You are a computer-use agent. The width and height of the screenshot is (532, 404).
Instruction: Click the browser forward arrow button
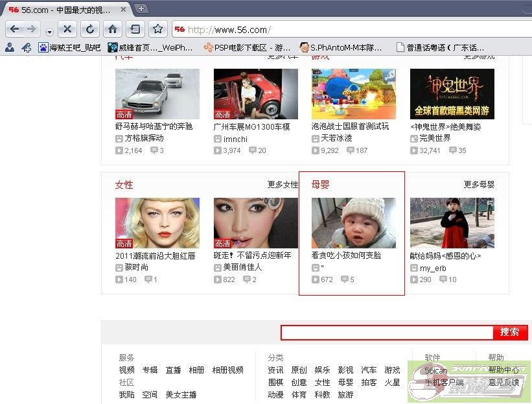click(32, 29)
